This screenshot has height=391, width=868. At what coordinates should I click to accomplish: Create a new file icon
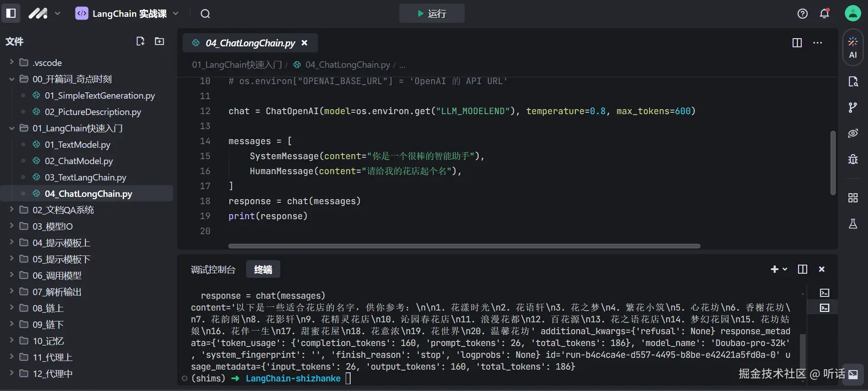coord(140,41)
